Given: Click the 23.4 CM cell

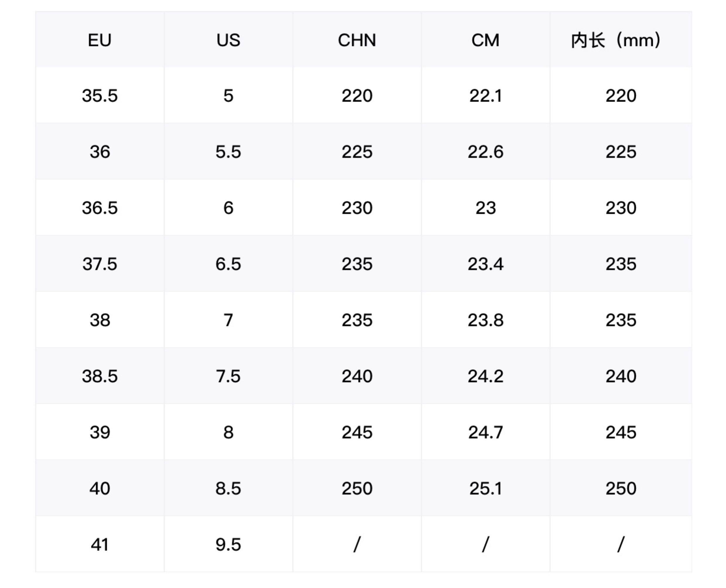Looking at the screenshot, I should (485, 264).
